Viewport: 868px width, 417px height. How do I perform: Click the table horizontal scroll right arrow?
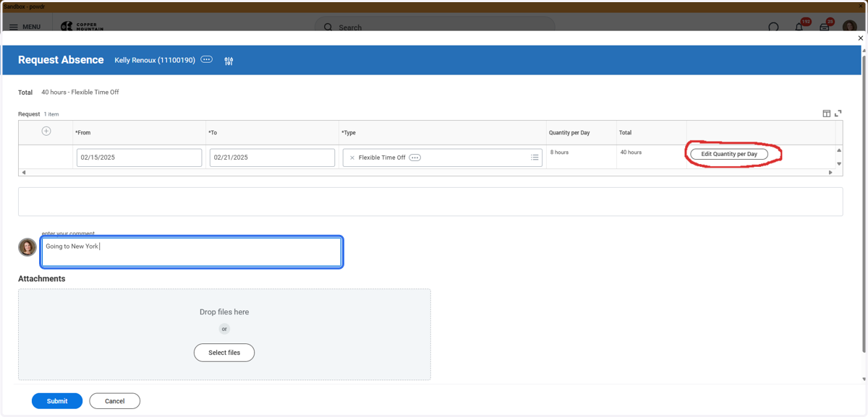click(x=830, y=172)
